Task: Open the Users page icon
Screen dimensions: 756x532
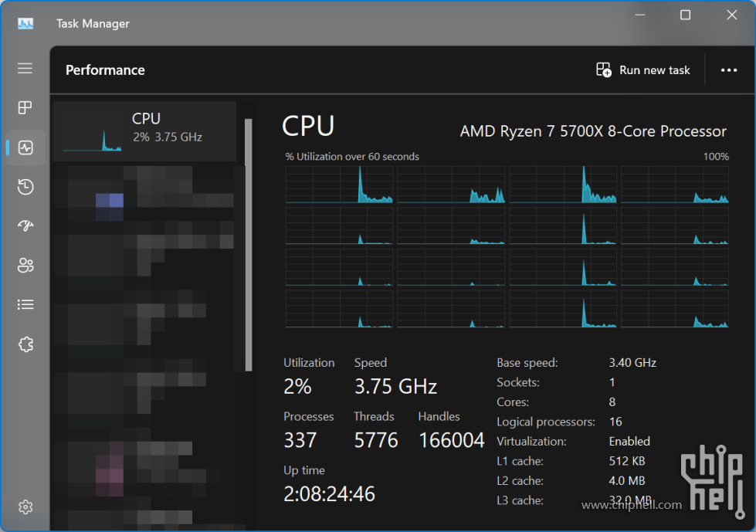Action: [25, 265]
